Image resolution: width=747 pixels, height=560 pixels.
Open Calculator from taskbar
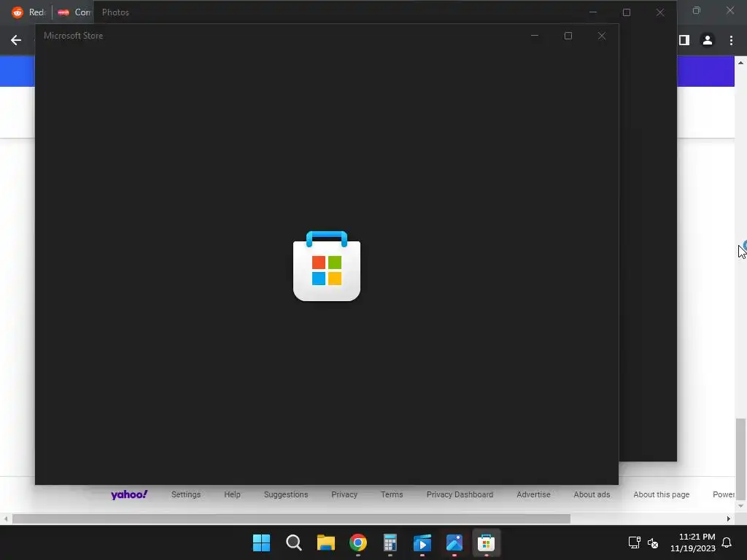tap(390, 542)
